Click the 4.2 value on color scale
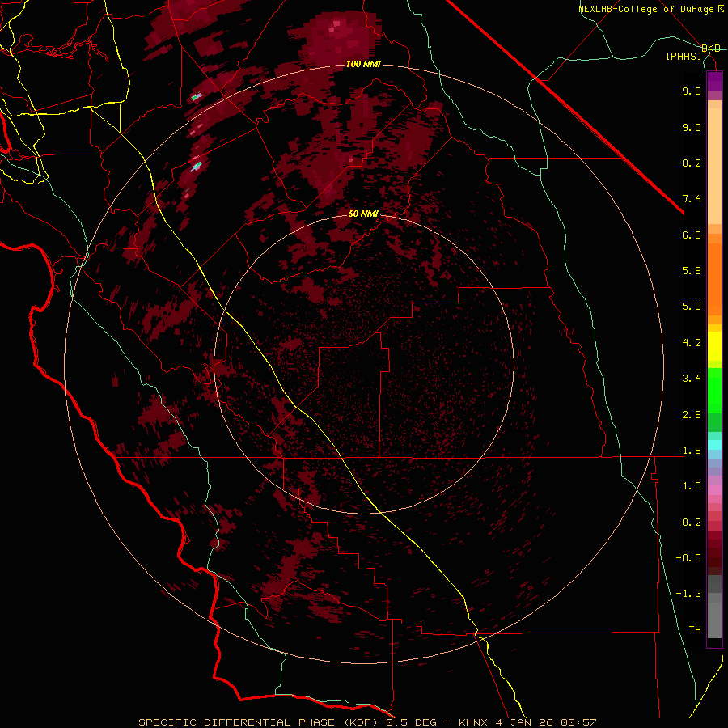The image size is (728, 728). [x=692, y=343]
